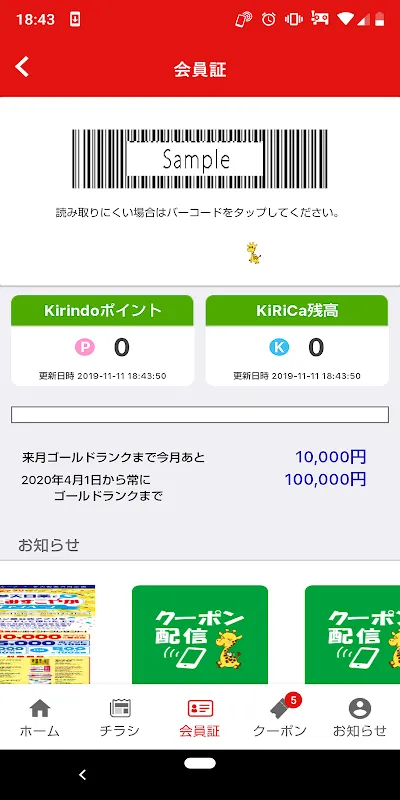Viewport: 400px width, 800px height.
Task: Open the クーポン tab with badge
Action: [x=280, y=718]
